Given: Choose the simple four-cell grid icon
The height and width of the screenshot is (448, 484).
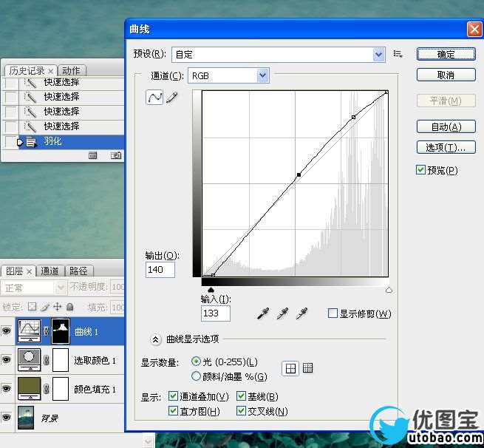Looking at the screenshot, I should 290,368.
